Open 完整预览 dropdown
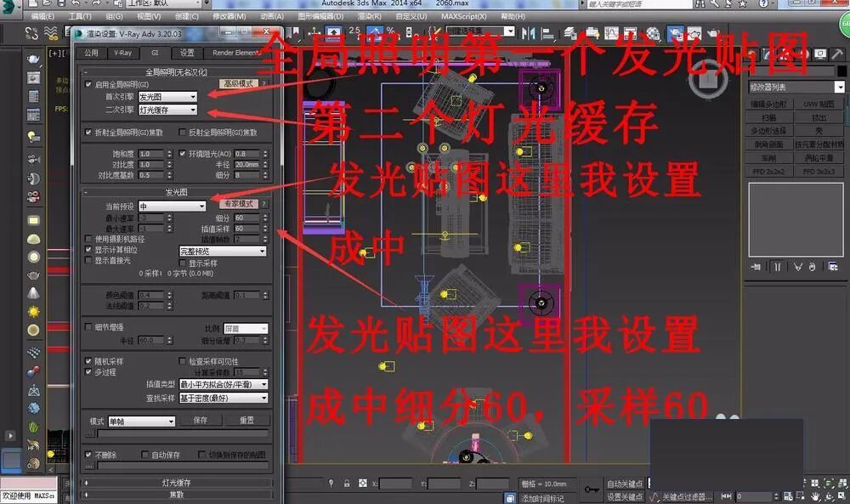The width and height of the screenshot is (850, 504). click(x=223, y=252)
